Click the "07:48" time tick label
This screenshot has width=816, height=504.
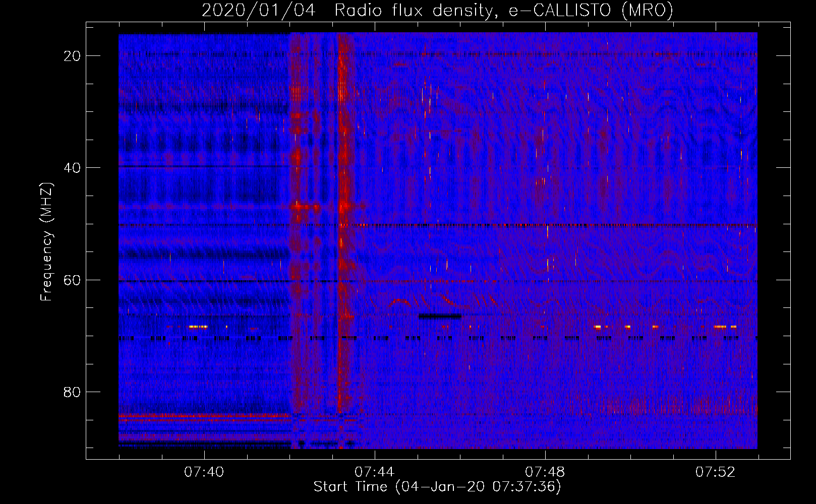click(545, 472)
